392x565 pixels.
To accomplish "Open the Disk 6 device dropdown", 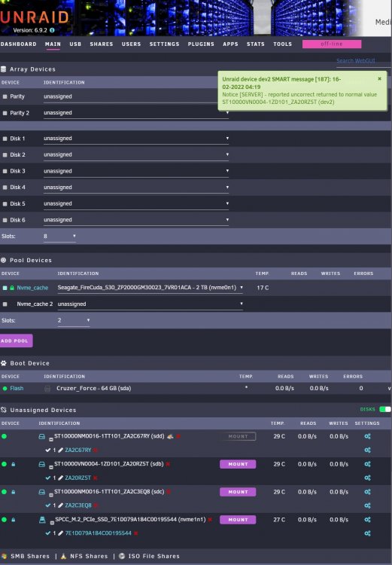I will click(x=136, y=220).
